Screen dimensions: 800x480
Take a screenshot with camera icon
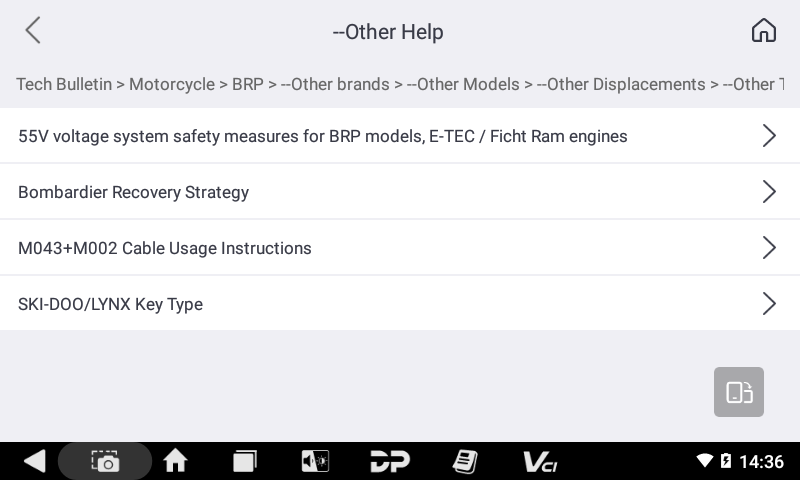pos(105,461)
